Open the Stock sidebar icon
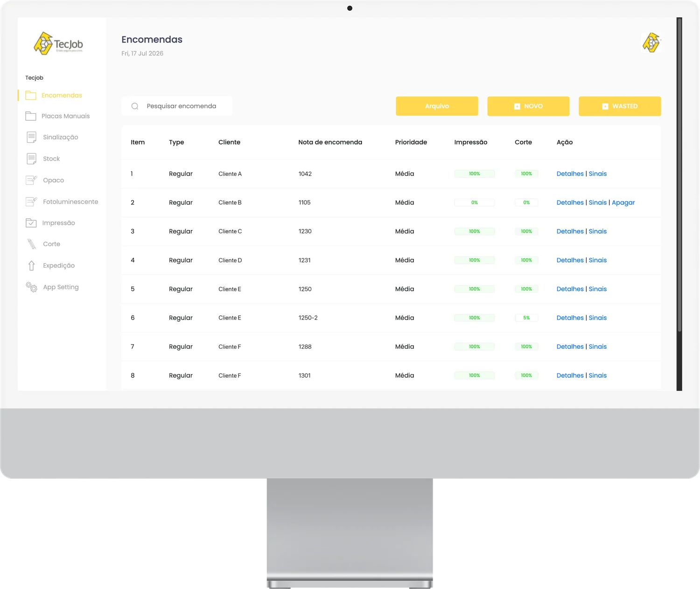 pyautogui.click(x=31, y=159)
